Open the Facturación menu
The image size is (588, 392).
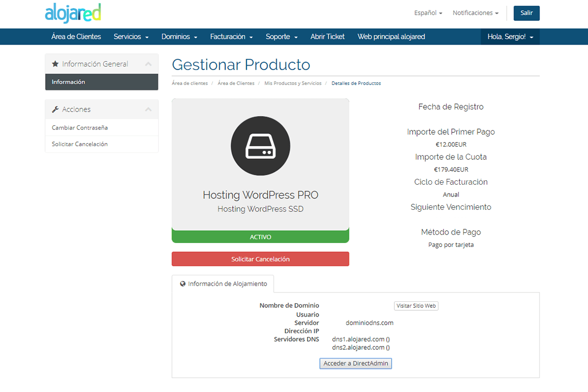231,37
